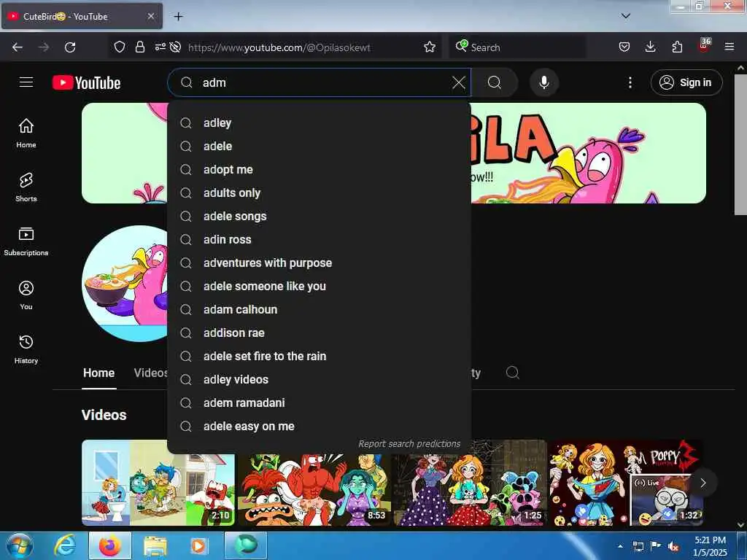Viewport: 747px width, 560px height.
Task: Open the YouTube hamburger guide menu
Action: point(26,82)
